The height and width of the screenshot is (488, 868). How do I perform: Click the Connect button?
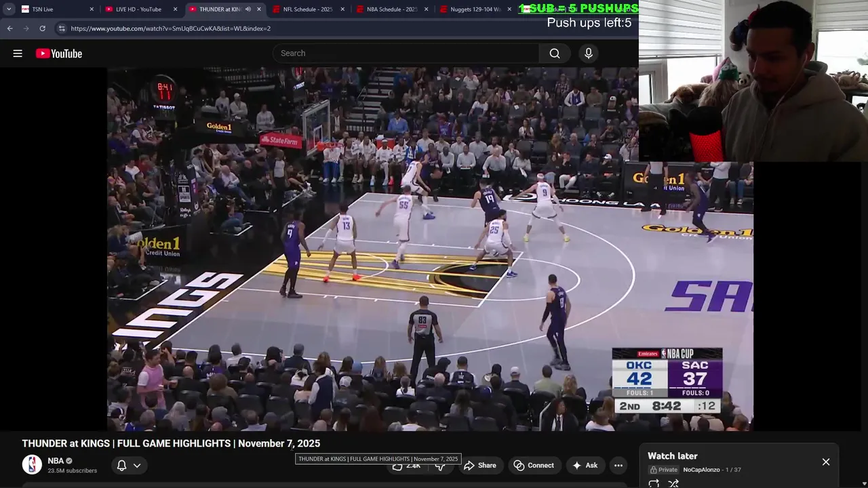click(x=534, y=466)
